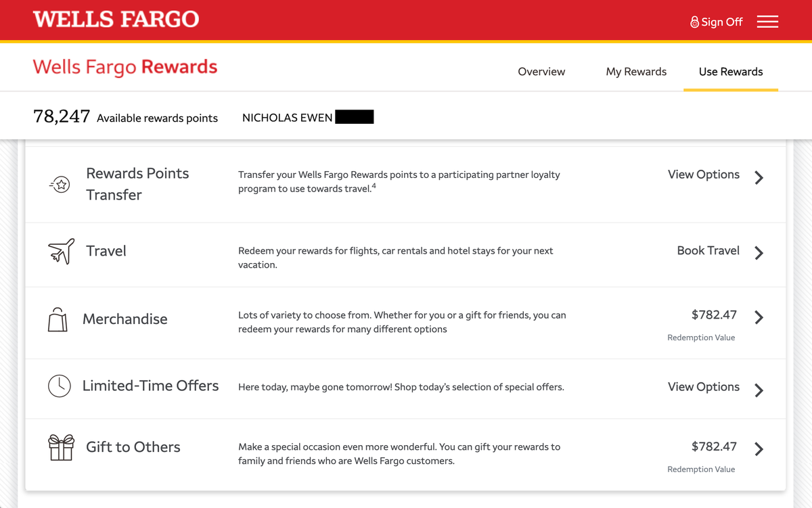Click the gift box icon for Gift to Others

(61, 447)
